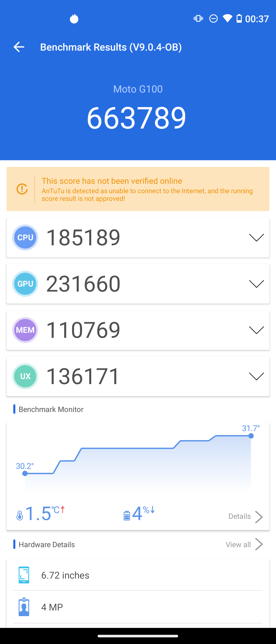Tap the back arrow icon
Viewport: 276px width, 644px height.
(x=19, y=47)
